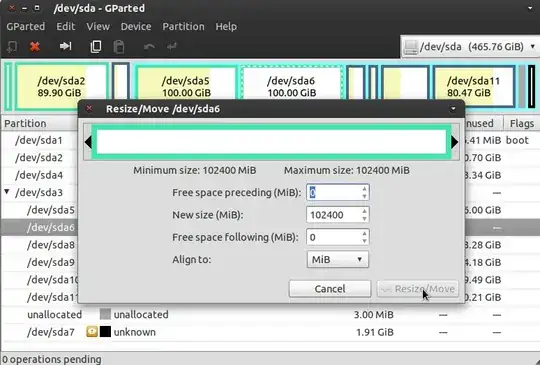Click the 'Minimum size: 102400 MiB' label
Viewport: 540px width, 365px height.
195,170
